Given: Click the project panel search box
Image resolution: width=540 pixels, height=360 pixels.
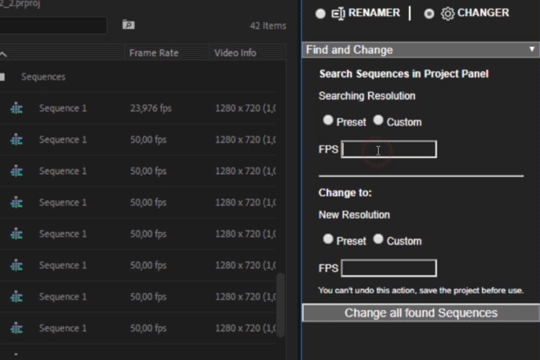Looking at the screenshot, I should [52, 25].
